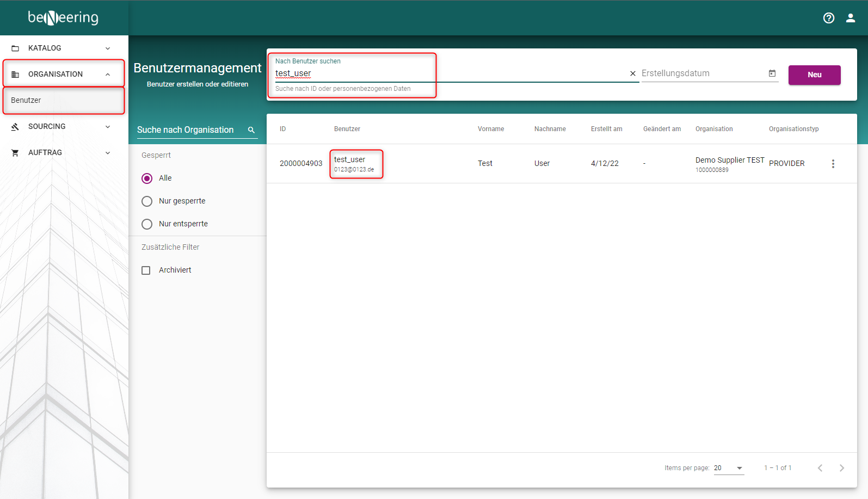Expand the KATALOG menu section
The width and height of the screenshot is (868, 499).
coord(64,48)
